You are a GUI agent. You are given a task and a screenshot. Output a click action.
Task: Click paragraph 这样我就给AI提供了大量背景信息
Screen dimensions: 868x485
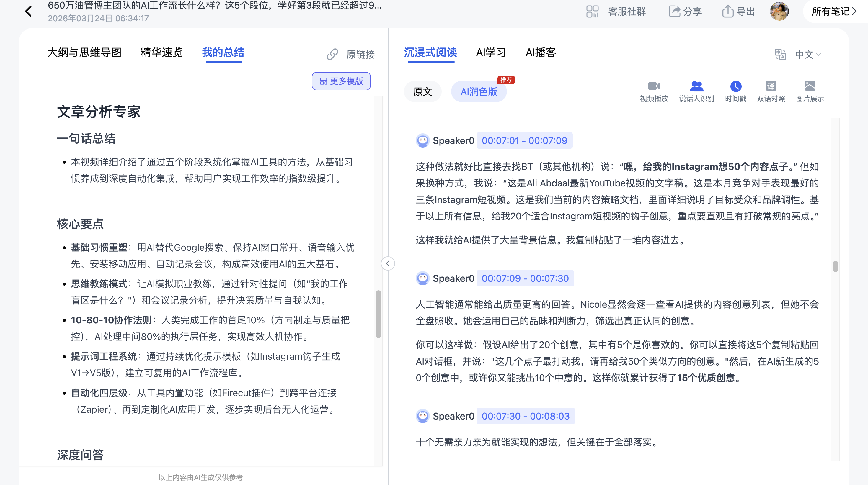pos(551,240)
